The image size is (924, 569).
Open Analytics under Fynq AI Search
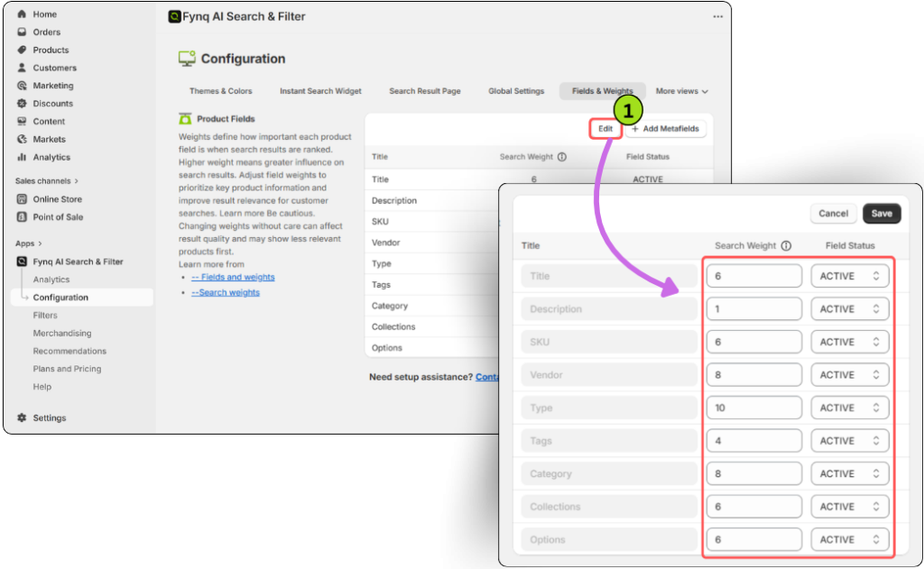[51, 280]
